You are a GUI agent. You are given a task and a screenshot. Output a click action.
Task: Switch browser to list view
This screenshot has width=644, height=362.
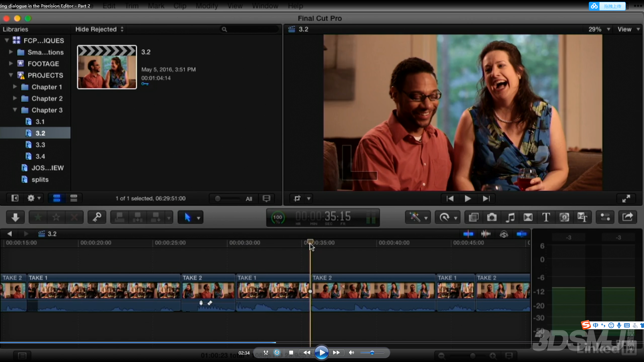pyautogui.click(x=74, y=198)
